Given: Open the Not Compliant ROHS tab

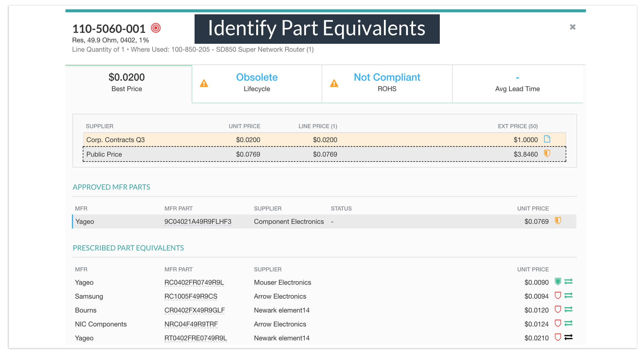Looking at the screenshot, I should [x=387, y=84].
